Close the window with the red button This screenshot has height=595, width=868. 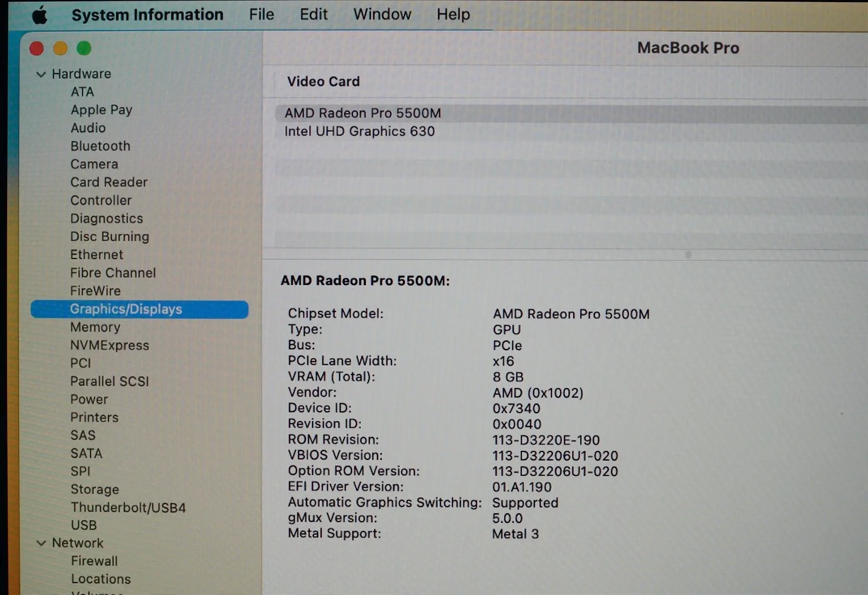click(x=36, y=49)
